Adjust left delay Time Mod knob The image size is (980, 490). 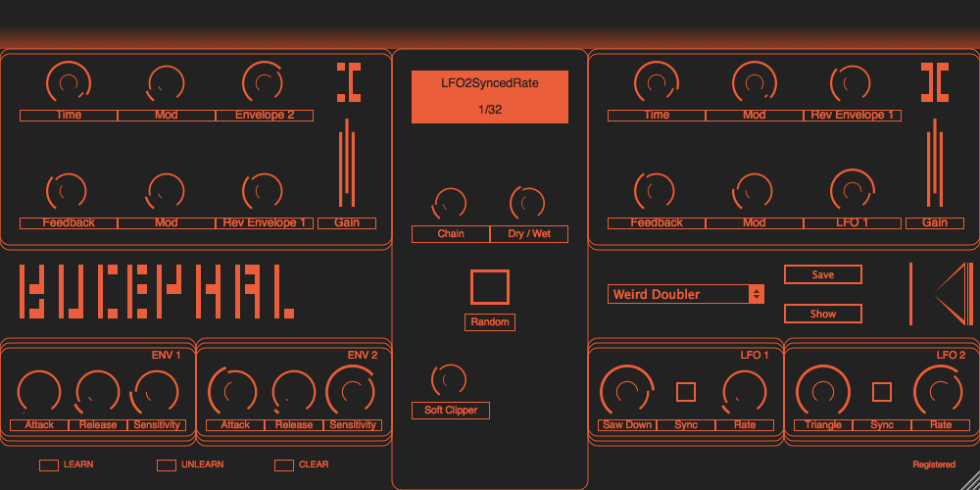click(167, 83)
